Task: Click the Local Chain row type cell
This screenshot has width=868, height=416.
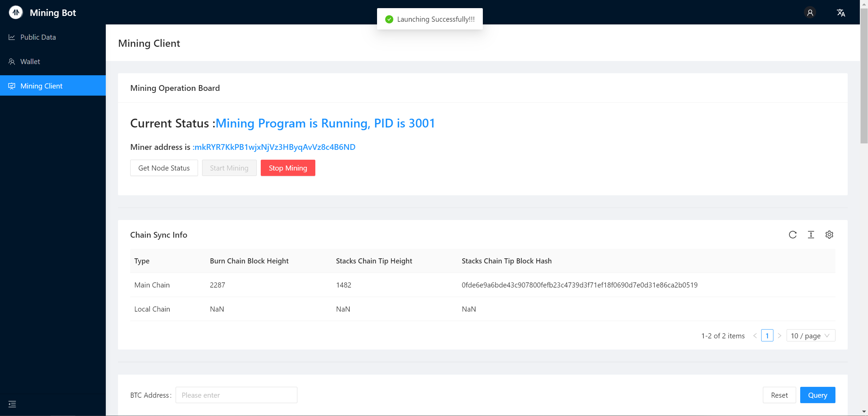Action: 152,309
